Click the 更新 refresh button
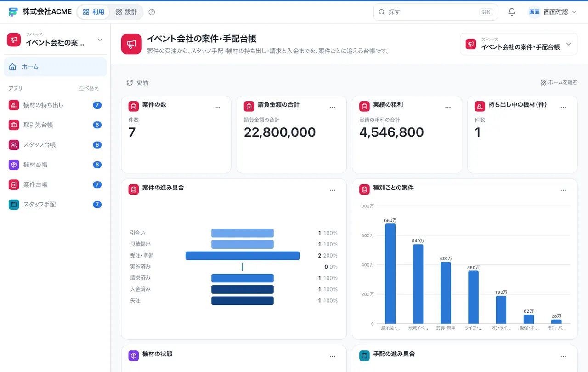 coord(137,82)
